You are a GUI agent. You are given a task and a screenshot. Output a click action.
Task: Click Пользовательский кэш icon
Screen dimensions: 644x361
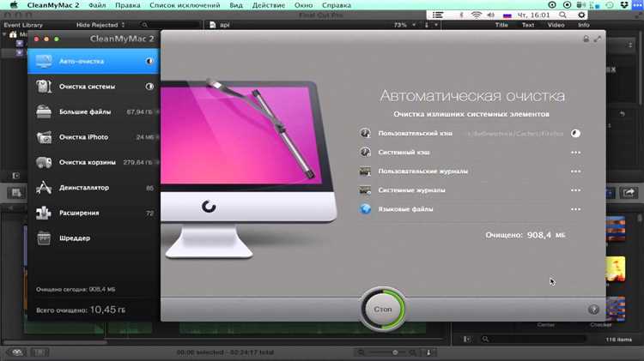tap(365, 133)
